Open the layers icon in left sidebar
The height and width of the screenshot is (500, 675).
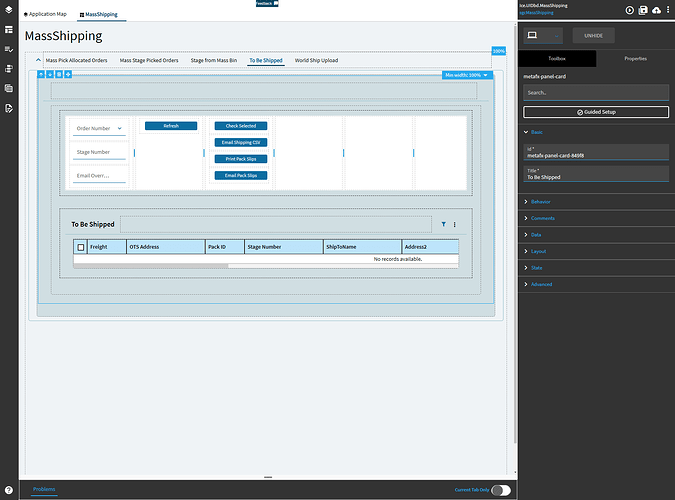[x=9, y=9]
